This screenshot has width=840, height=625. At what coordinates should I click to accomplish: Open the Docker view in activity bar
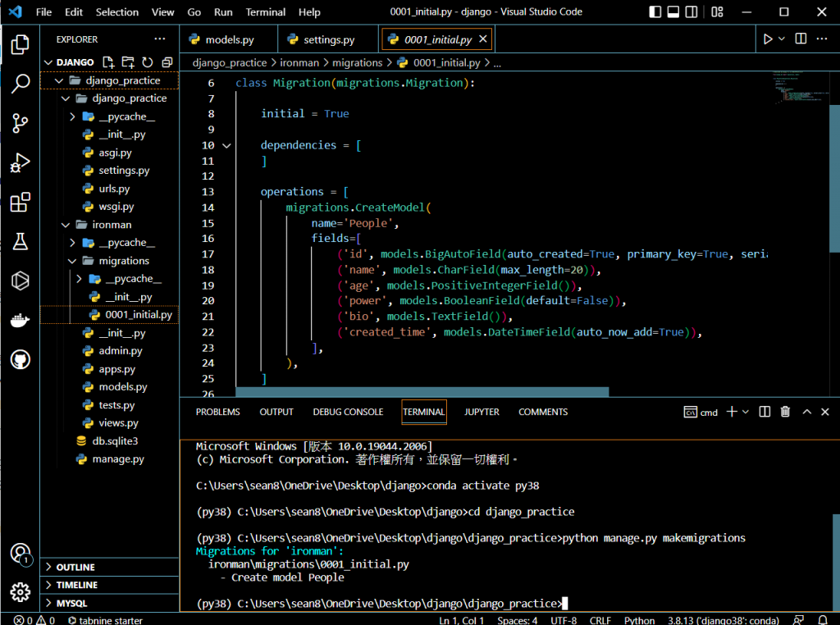tap(21, 320)
